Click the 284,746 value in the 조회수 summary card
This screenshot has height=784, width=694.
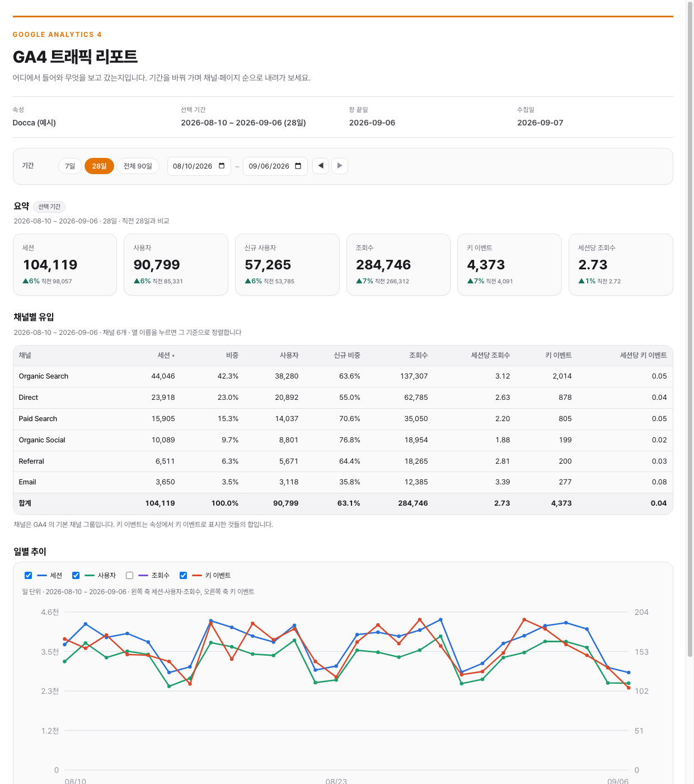click(x=383, y=265)
